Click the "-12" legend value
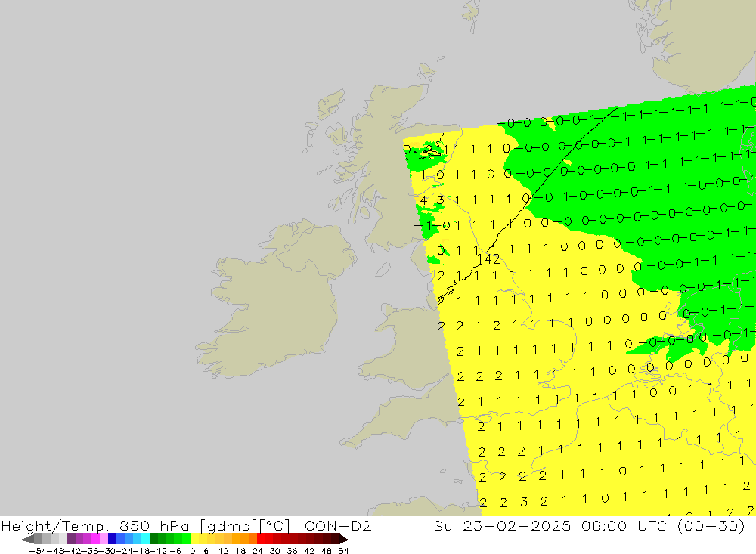Screen dimensions: 756x554 pyautogui.click(x=159, y=551)
